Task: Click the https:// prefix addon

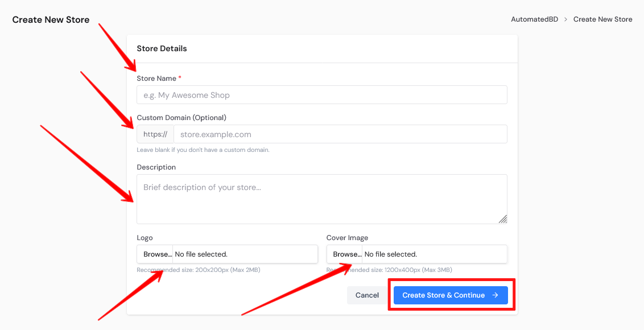Action: pyautogui.click(x=155, y=134)
